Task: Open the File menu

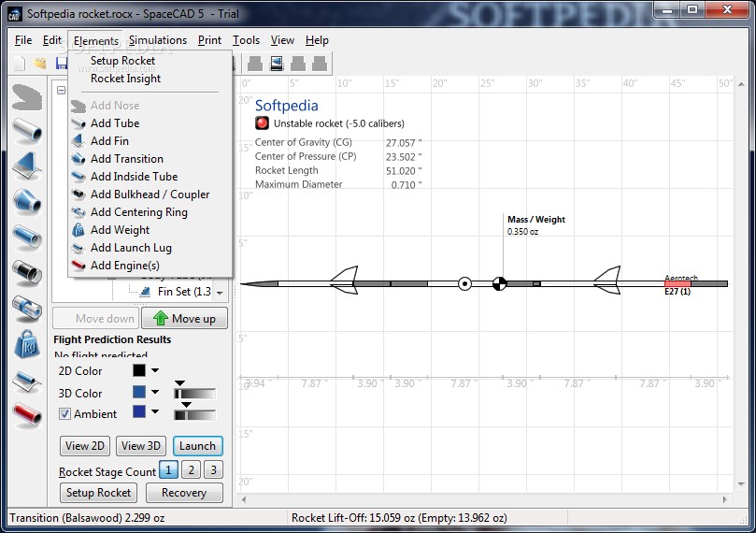Action: click(23, 40)
